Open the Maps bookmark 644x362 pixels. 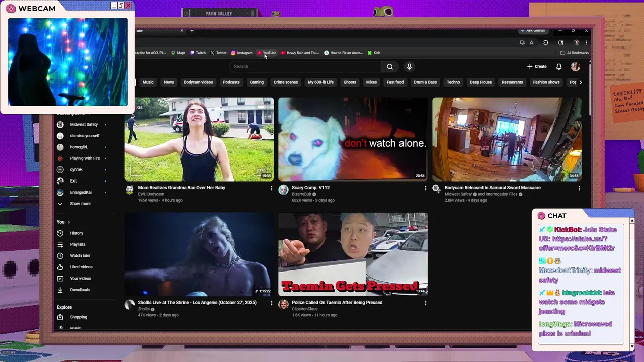click(x=178, y=53)
